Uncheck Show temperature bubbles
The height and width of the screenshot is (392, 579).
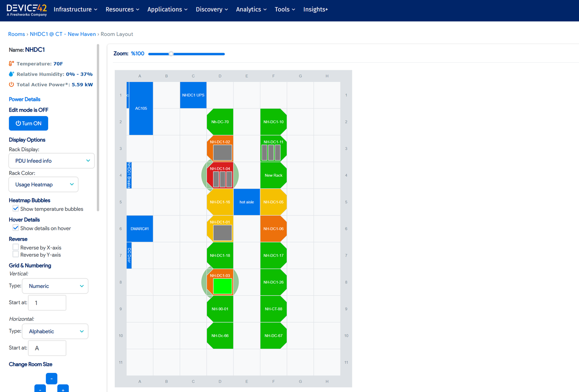[16, 209]
